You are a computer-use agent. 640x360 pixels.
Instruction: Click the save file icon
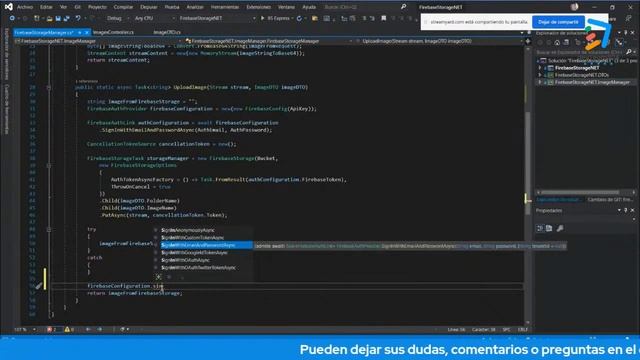[58, 18]
